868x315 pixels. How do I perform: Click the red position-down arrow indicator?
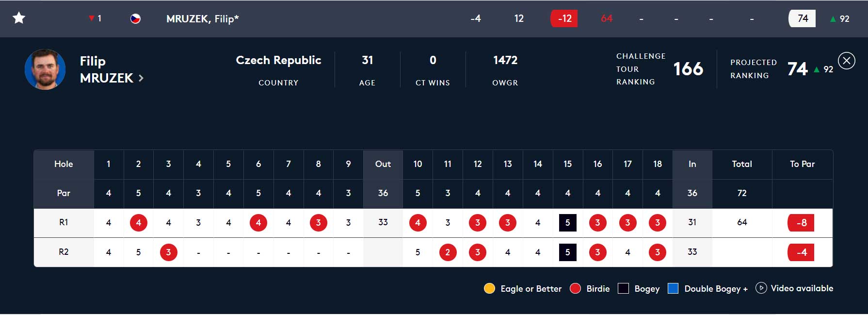coord(91,18)
